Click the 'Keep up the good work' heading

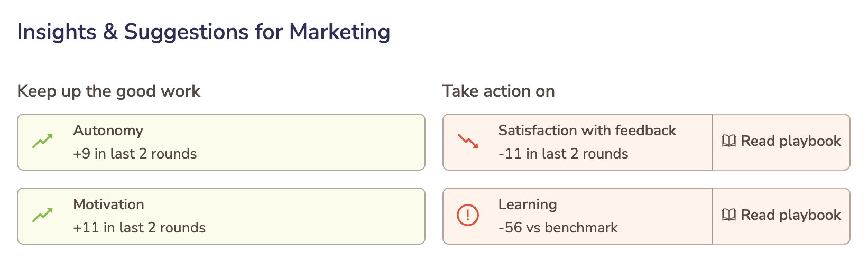click(x=108, y=91)
